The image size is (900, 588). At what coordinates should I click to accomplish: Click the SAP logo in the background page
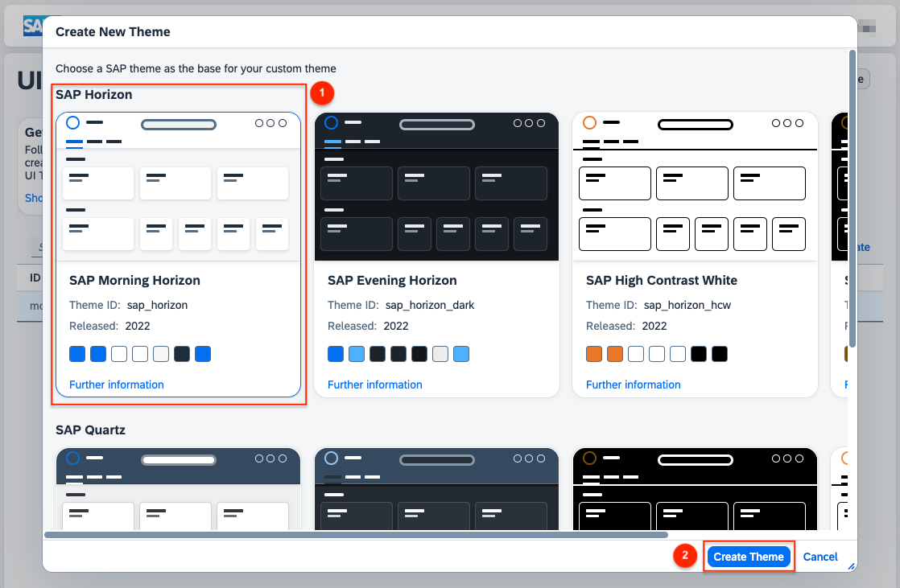[x=33, y=26]
